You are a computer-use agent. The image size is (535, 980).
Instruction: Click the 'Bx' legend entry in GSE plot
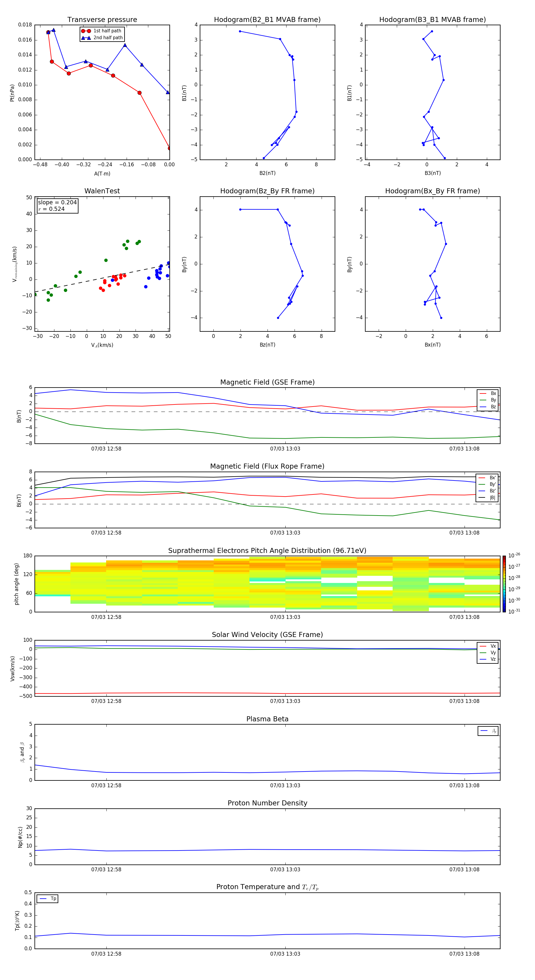coord(488,393)
